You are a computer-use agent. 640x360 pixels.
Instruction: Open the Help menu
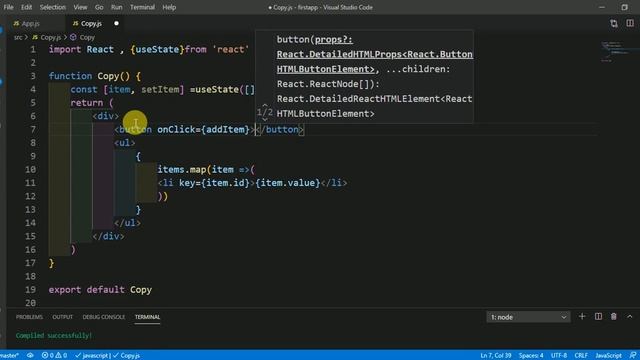[x=169, y=7]
